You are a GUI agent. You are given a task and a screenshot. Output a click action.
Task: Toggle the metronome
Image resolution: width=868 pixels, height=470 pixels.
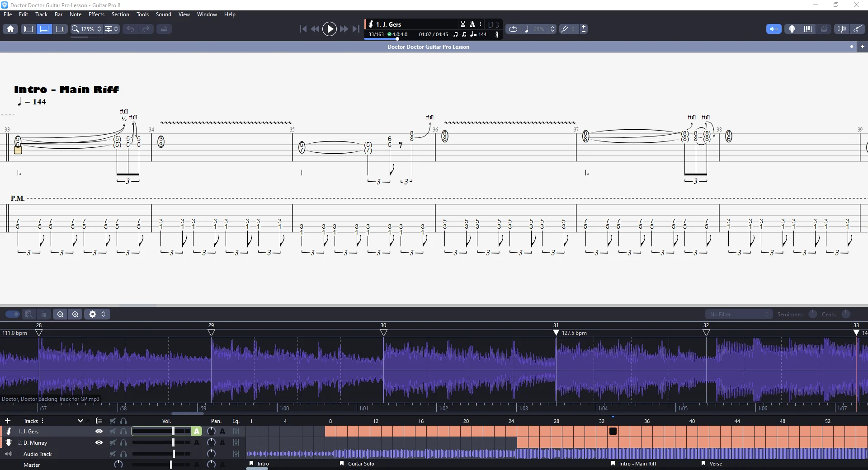472,24
